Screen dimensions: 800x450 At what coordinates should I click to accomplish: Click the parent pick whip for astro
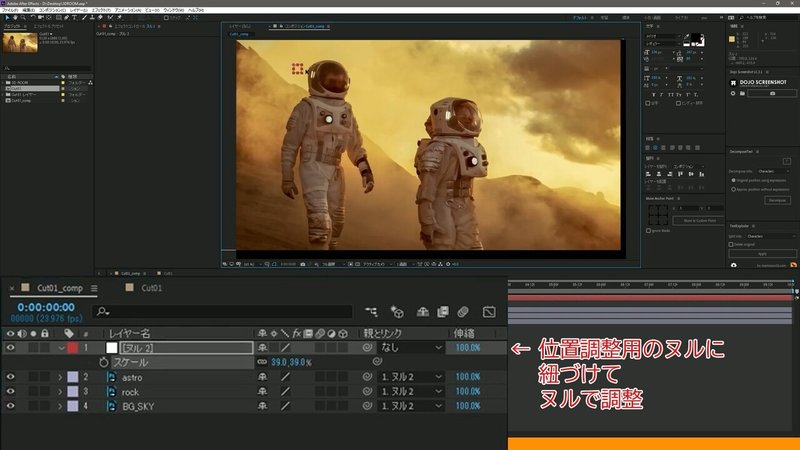point(367,377)
